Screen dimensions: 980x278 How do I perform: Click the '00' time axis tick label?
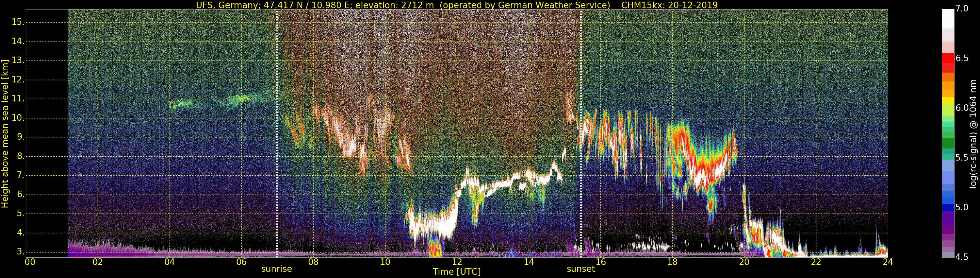click(30, 262)
